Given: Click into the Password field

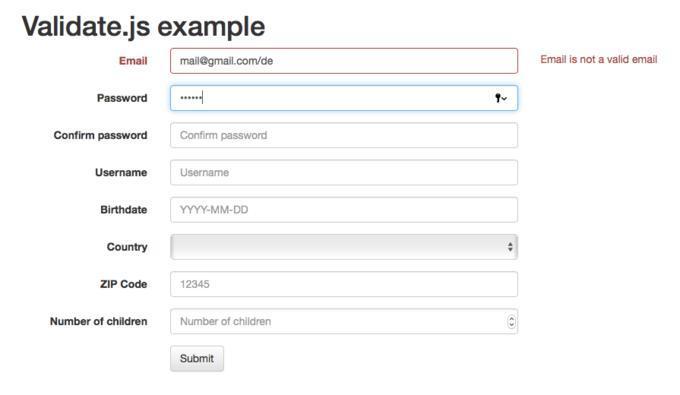Looking at the screenshot, I should [344, 98].
